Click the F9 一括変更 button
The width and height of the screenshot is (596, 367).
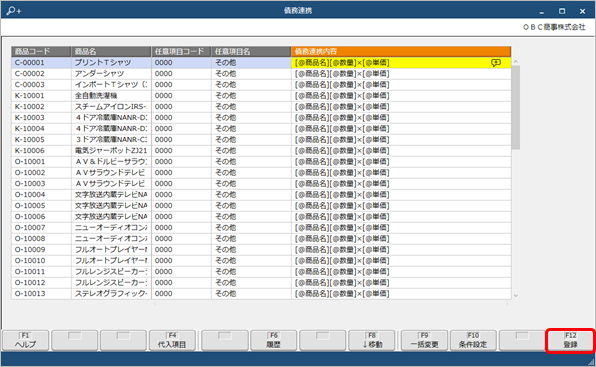424,340
